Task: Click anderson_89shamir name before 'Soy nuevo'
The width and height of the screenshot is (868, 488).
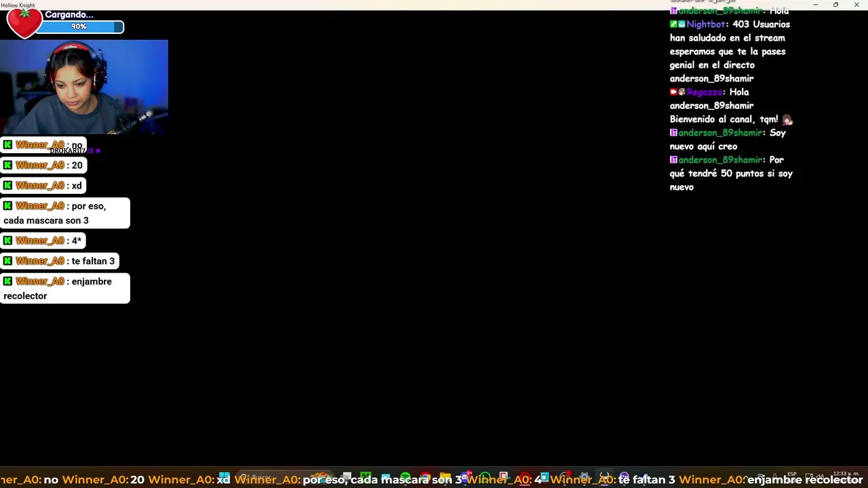Action: click(720, 133)
